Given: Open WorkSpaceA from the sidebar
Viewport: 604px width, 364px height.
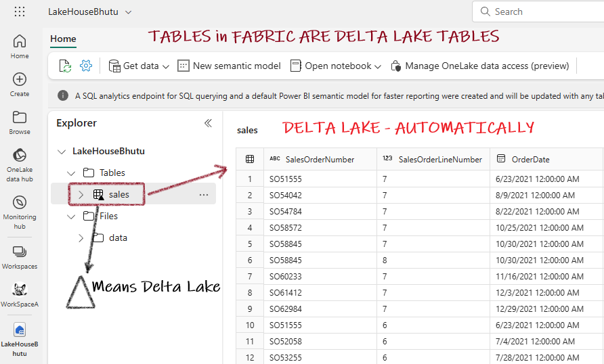Looking at the screenshot, I should 20,296.
